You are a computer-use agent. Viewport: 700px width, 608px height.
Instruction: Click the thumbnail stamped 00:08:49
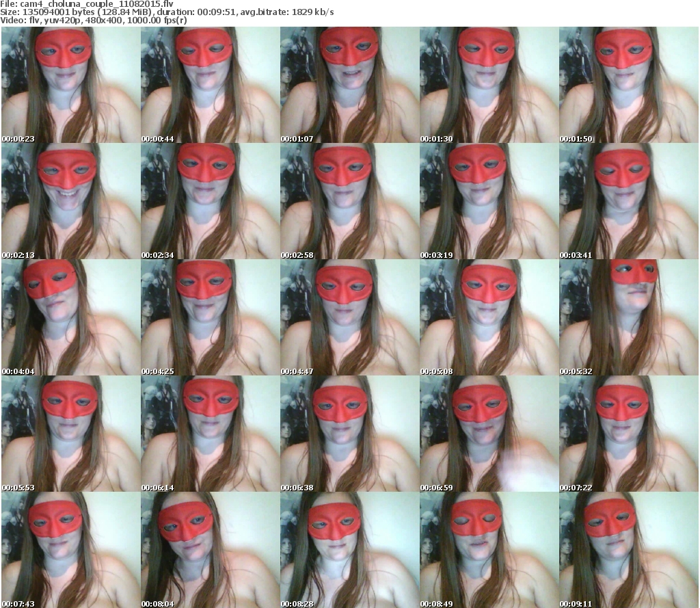coord(489,550)
